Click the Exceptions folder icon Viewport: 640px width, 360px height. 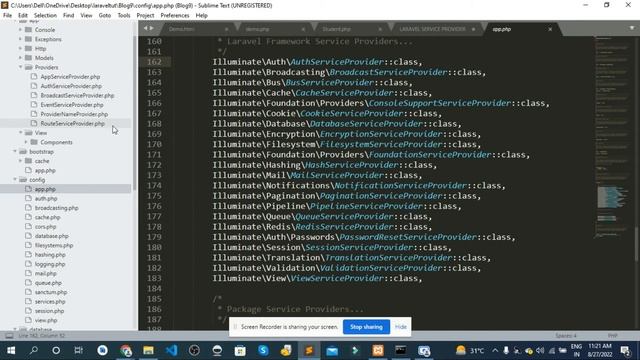point(28,39)
